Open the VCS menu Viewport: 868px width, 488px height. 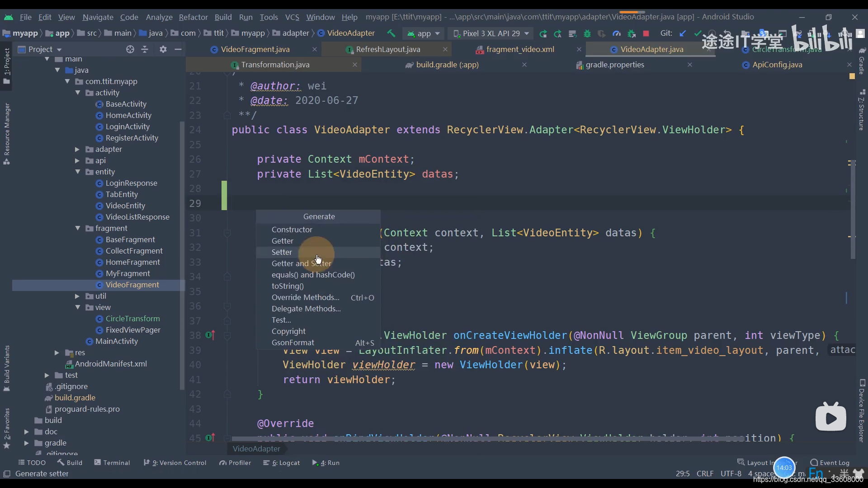(292, 17)
